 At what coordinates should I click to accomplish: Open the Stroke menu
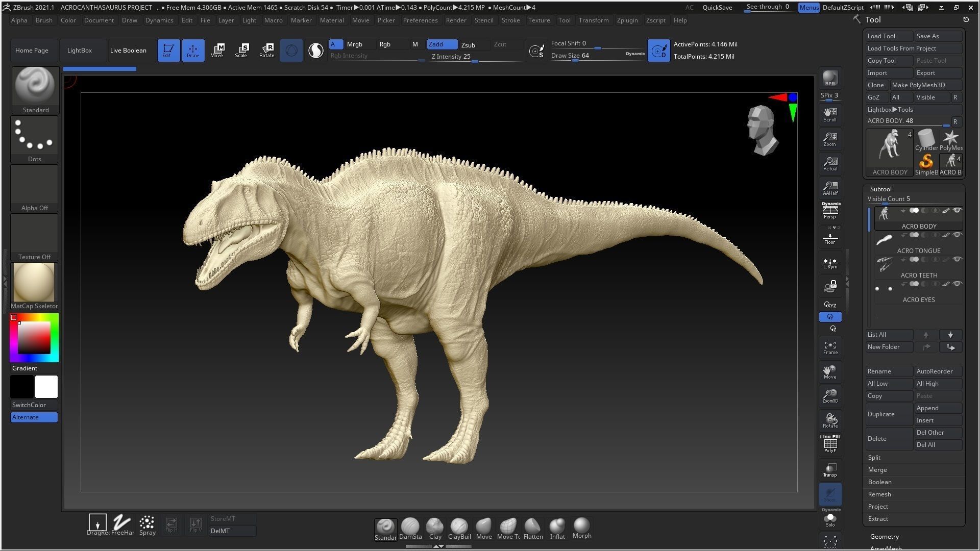click(x=510, y=20)
